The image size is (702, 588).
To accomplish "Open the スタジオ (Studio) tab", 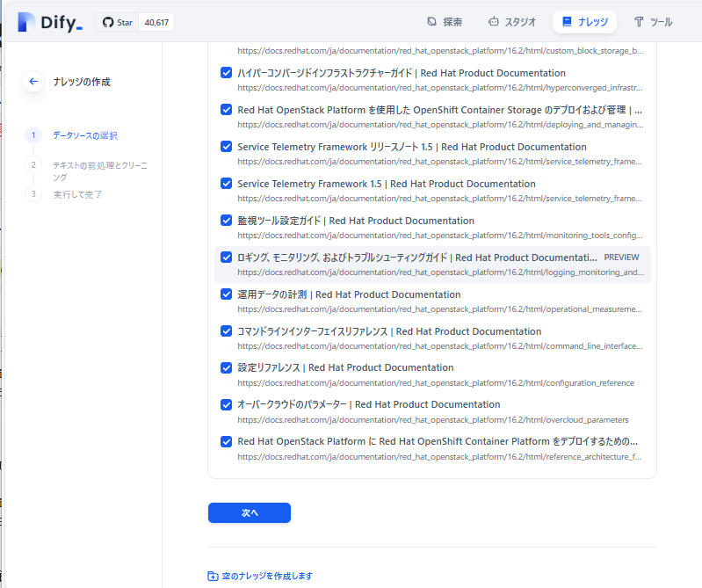I will click(x=511, y=22).
